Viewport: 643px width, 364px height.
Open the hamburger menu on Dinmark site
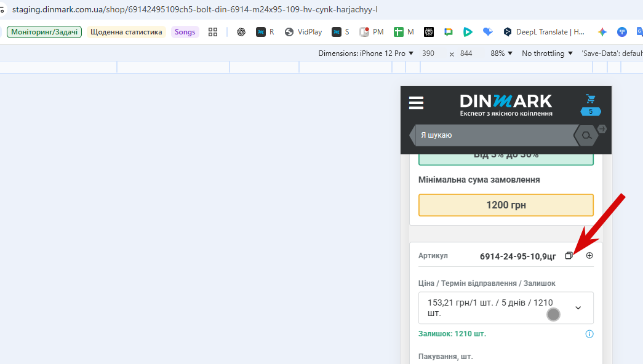(x=416, y=103)
